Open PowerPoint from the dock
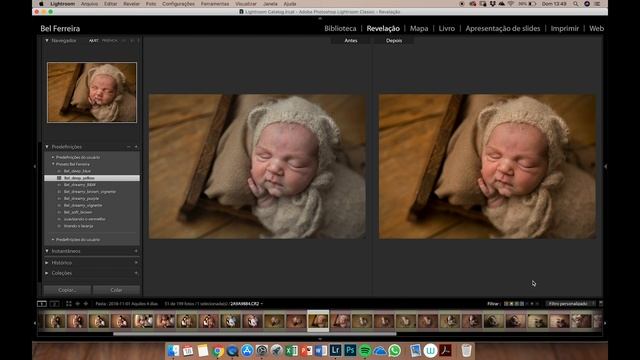Screen dimensions: 640x360 (x=306, y=350)
